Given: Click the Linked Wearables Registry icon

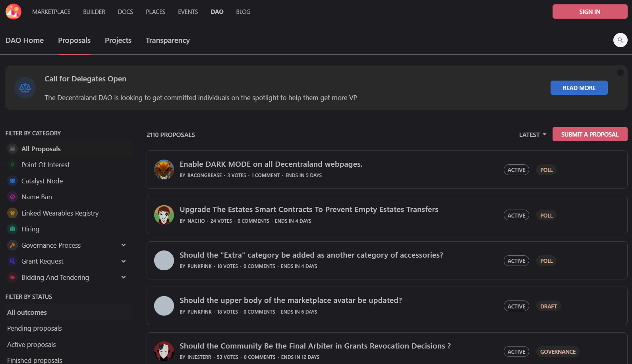Looking at the screenshot, I should (13, 213).
